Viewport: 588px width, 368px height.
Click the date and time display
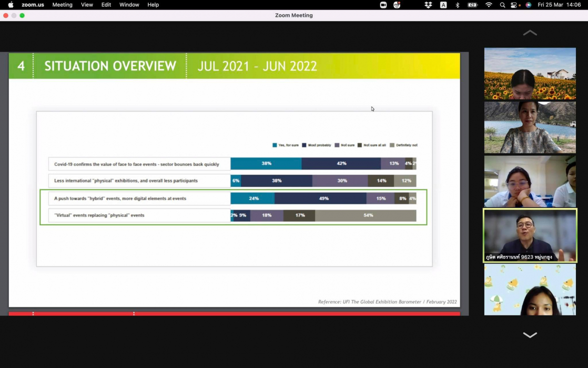coord(559,5)
